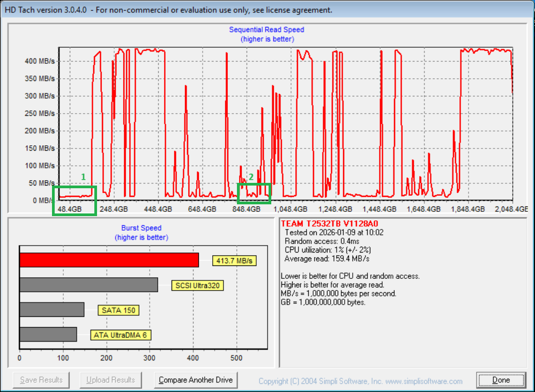This screenshot has width=535, height=392.
Task: Click the yellow ATA UltraDMA 6 label
Action: 121,335
